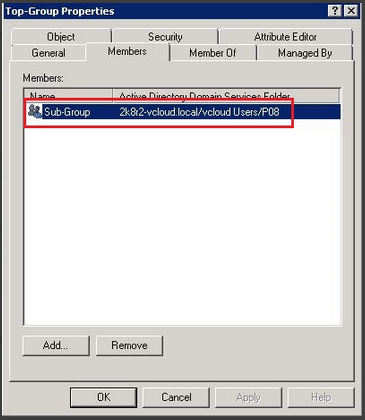Screen dimensions: 365x420
Task: Confirm with the OK button
Action: 104,397
